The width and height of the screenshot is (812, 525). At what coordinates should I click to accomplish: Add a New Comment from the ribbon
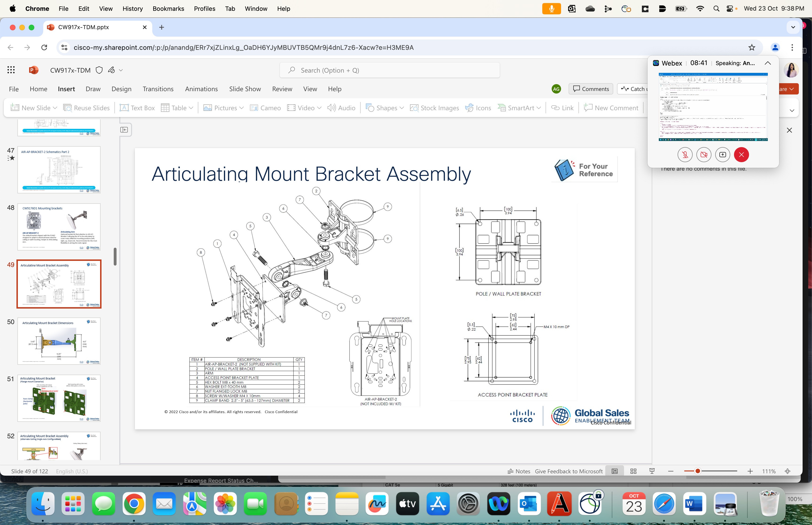click(x=611, y=108)
